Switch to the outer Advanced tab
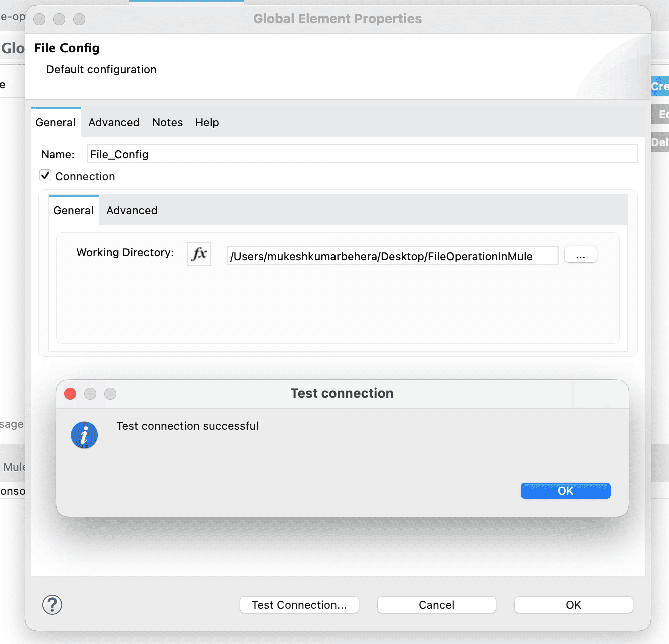 click(x=114, y=123)
